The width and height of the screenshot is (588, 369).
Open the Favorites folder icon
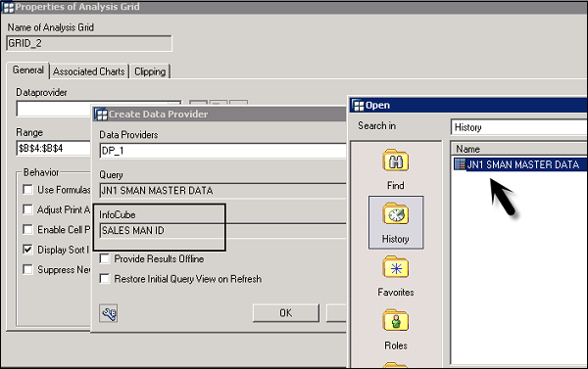coord(396,268)
